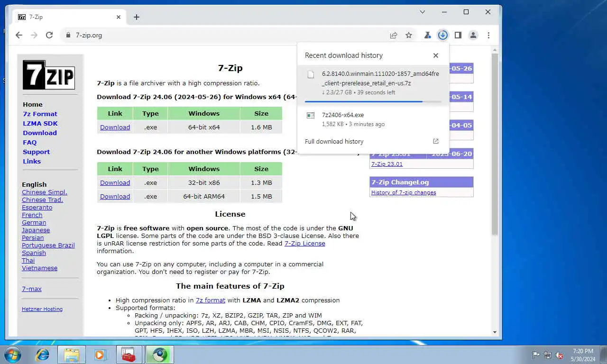Image resolution: width=607 pixels, height=364 pixels.
Task: Open History of 7-zip changes
Action: [404, 192]
